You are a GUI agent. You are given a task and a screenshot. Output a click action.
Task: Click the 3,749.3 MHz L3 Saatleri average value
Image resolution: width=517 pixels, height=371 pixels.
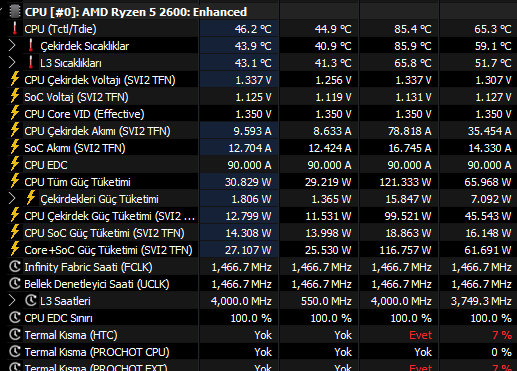click(x=481, y=301)
